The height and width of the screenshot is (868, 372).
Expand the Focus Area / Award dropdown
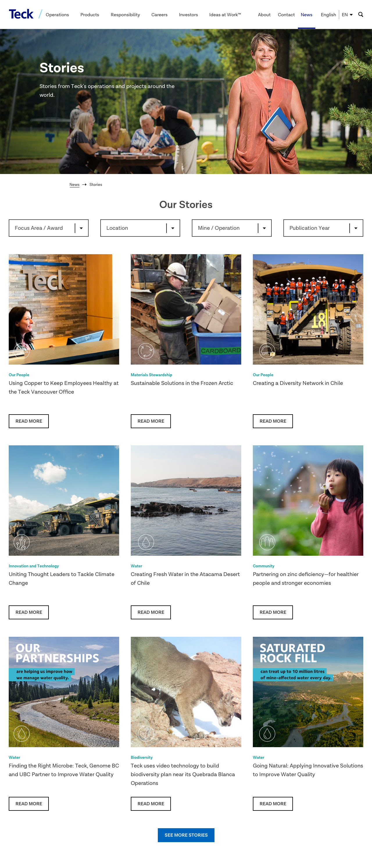click(49, 228)
